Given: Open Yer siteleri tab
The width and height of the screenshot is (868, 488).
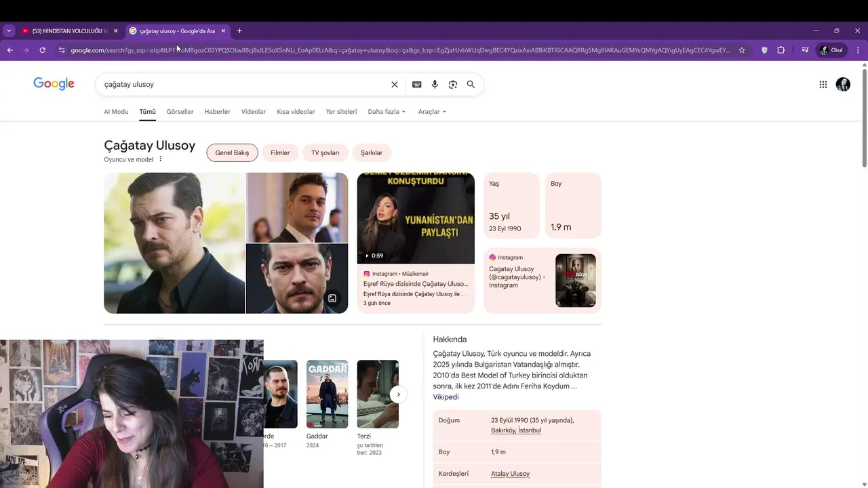Looking at the screenshot, I should point(341,112).
